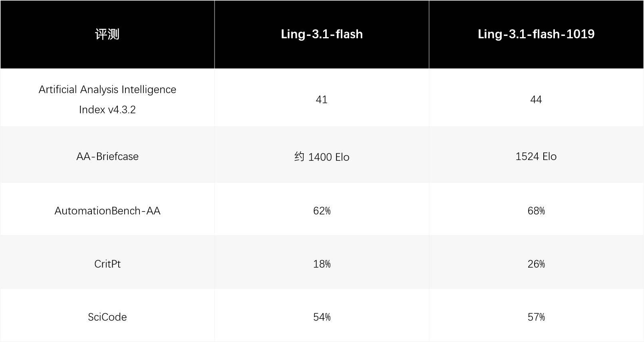Select the AutomationBench-AA row label
644x342 pixels.
click(107, 211)
